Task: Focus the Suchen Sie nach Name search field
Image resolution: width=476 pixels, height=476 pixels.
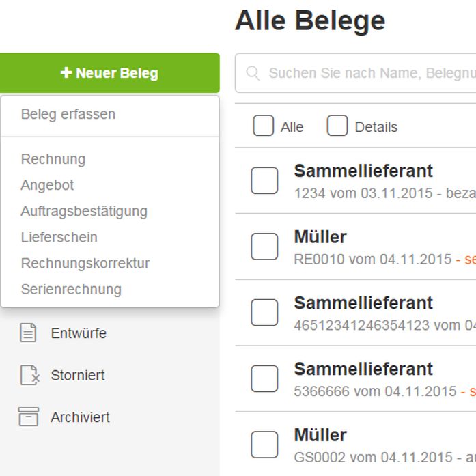Action: pyautogui.click(x=356, y=73)
